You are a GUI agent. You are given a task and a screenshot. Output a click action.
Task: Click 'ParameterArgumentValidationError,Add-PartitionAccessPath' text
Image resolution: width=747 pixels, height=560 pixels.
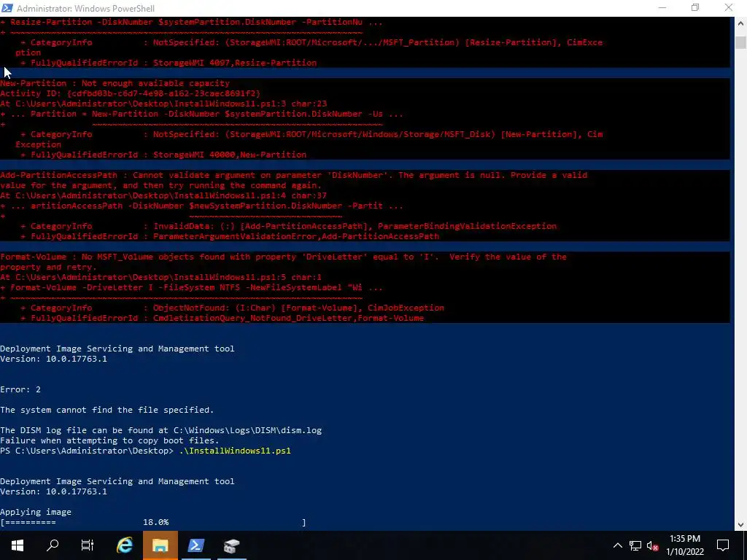tap(296, 237)
